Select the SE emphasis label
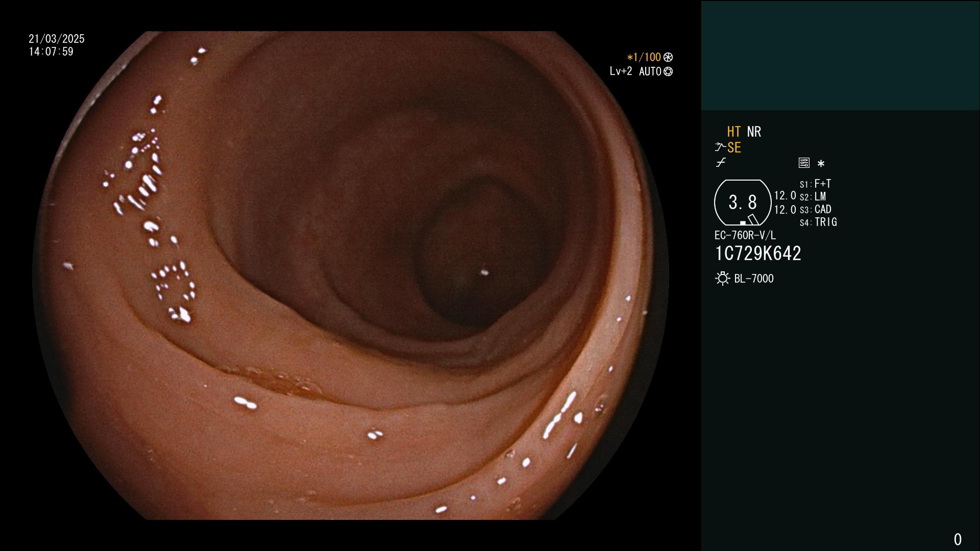The width and height of the screenshot is (980, 551). pos(734,147)
